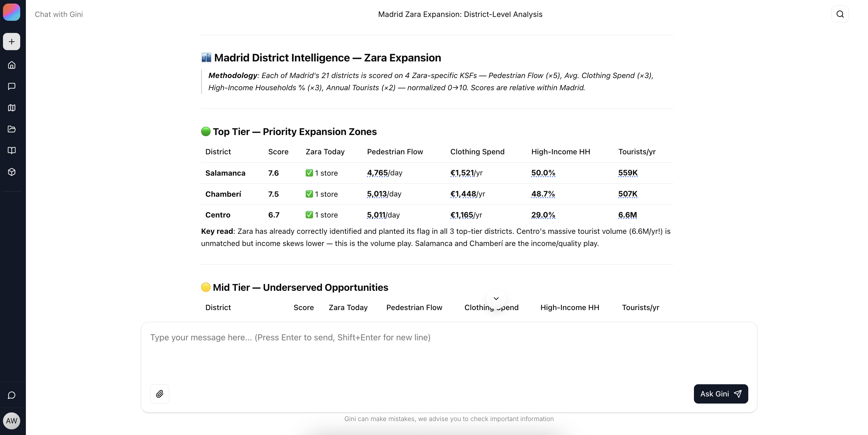Click the scroll-to-bottom chevron button
Screen dimensions: 868x435
pos(496,298)
